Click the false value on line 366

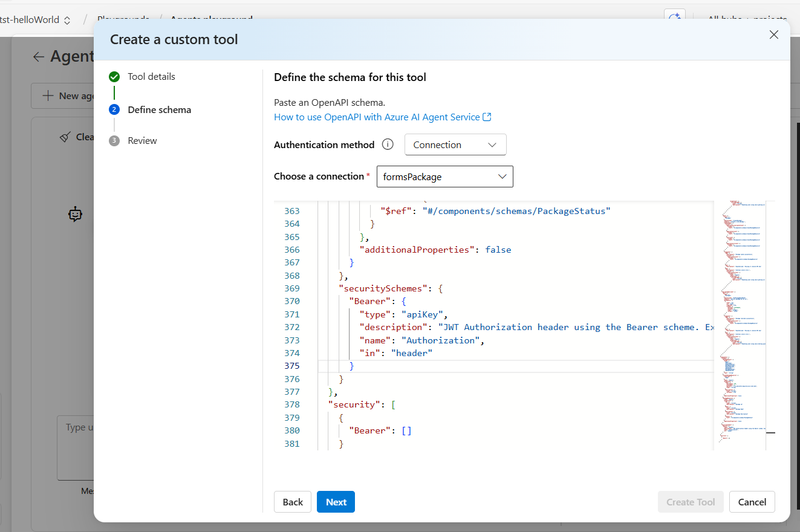(498, 250)
